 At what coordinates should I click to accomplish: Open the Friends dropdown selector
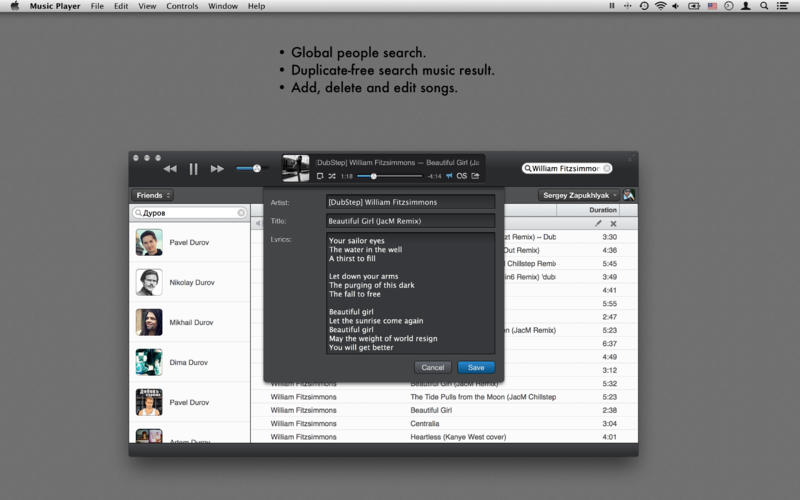coord(152,195)
